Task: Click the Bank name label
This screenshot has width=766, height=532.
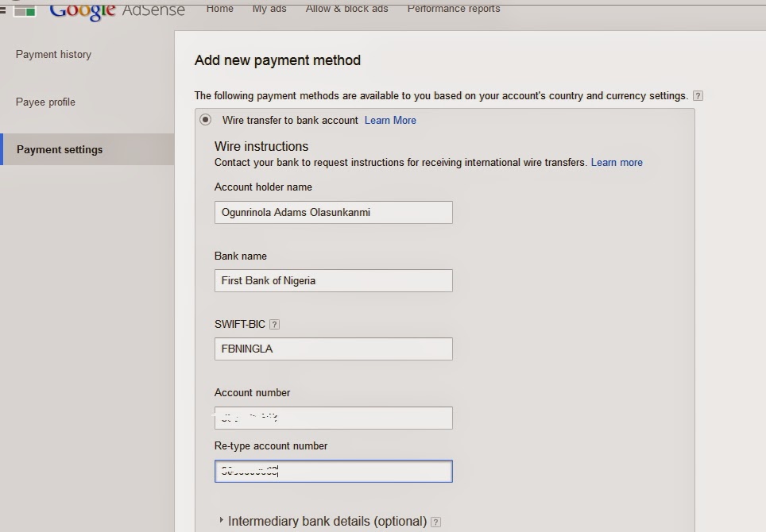Action: tap(240, 256)
